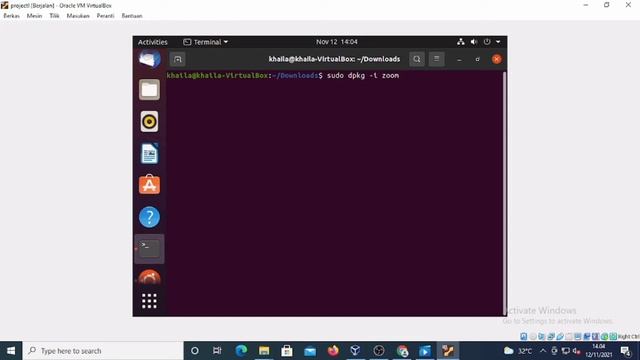This screenshot has width=640, height=360.
Task: Click Activities in the Ubuntu top bar
Action: tap(153, 42)
